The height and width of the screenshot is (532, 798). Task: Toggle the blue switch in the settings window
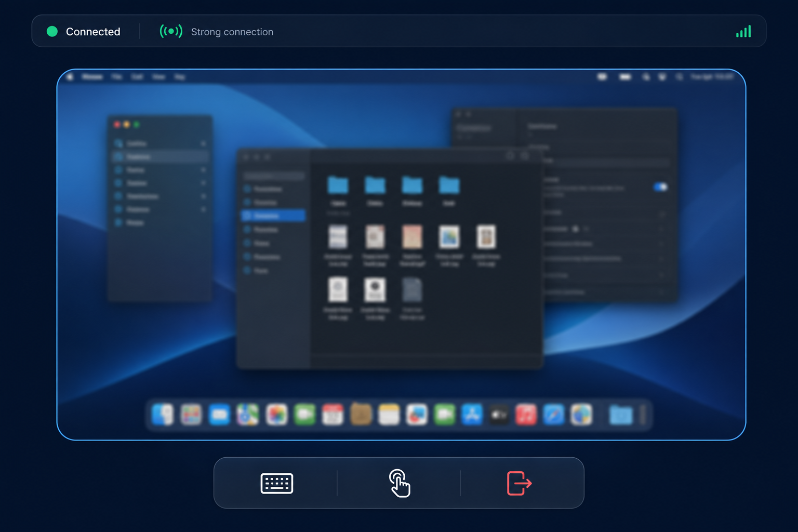tap(660, 187)
